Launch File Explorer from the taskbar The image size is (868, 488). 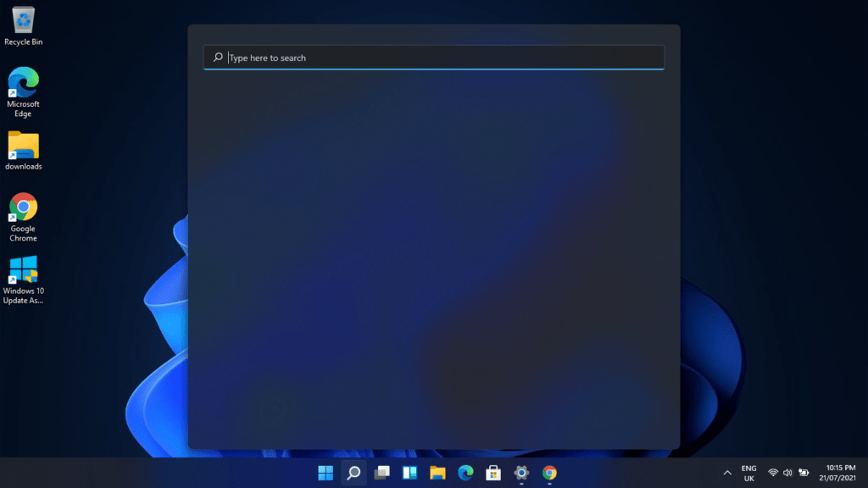pyautogui.click(x=437, y=473)
